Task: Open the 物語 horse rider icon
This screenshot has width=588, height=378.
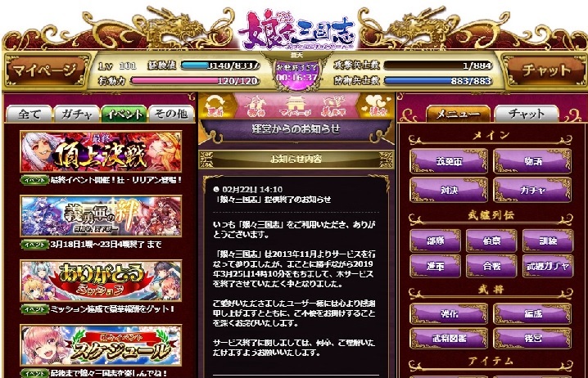Action: pos(256,106)
